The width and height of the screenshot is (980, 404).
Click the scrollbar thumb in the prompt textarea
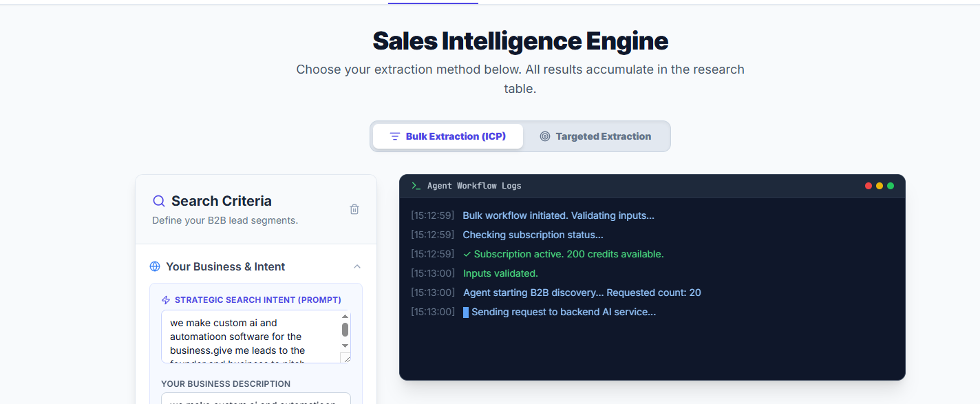click(345, 330)
